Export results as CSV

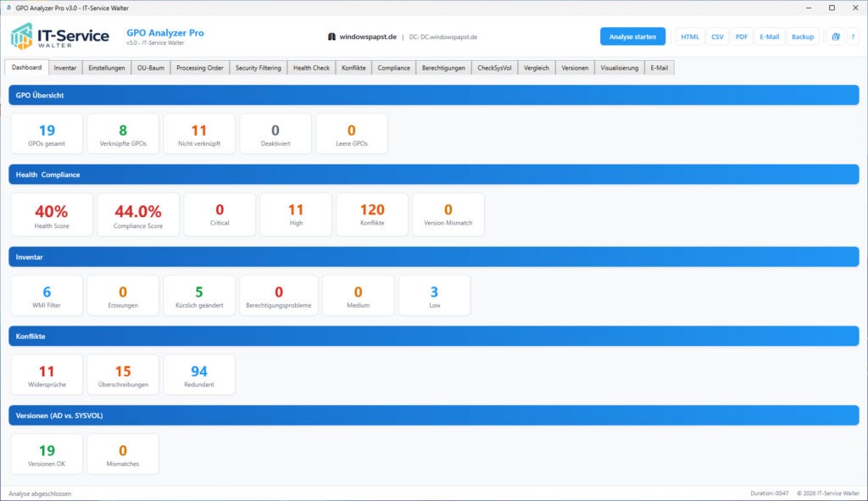pos(717,36)
